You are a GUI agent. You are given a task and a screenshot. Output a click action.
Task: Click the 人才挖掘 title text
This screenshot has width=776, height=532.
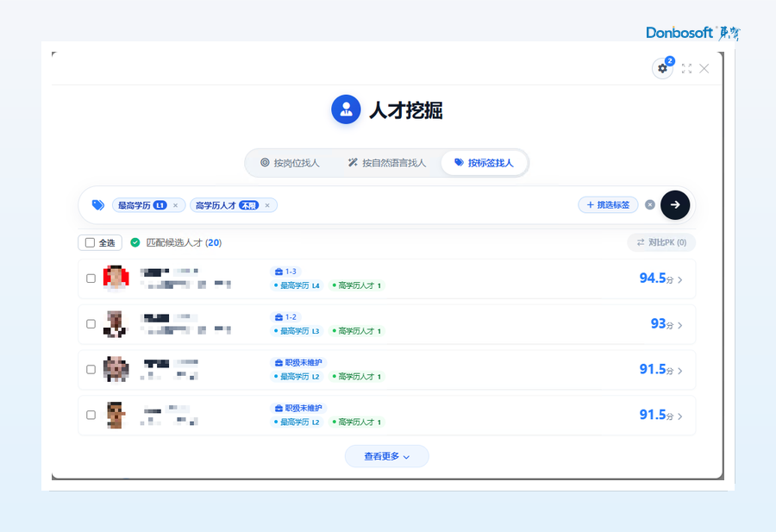(x=406, y=110)
